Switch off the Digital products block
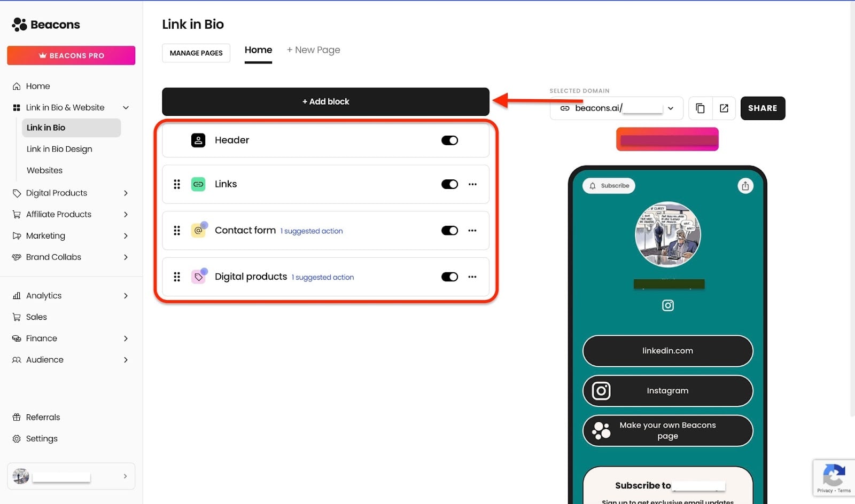 [x=449, y=277]
